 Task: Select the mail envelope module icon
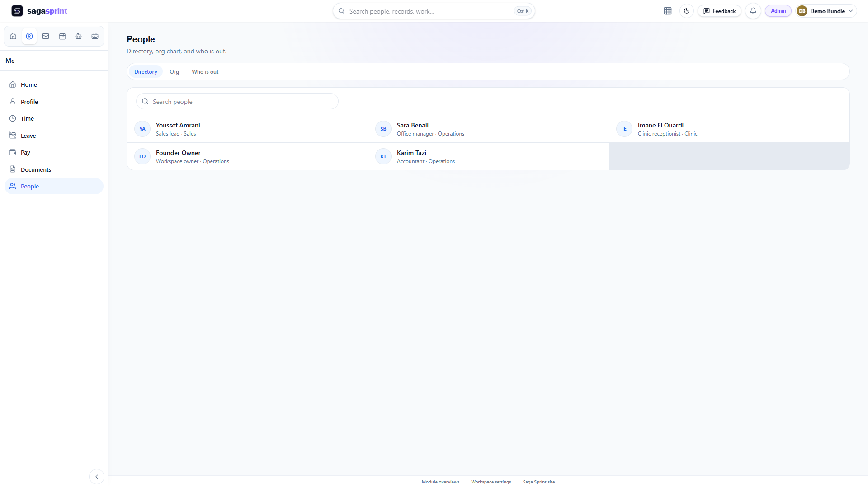coord(46,36)
